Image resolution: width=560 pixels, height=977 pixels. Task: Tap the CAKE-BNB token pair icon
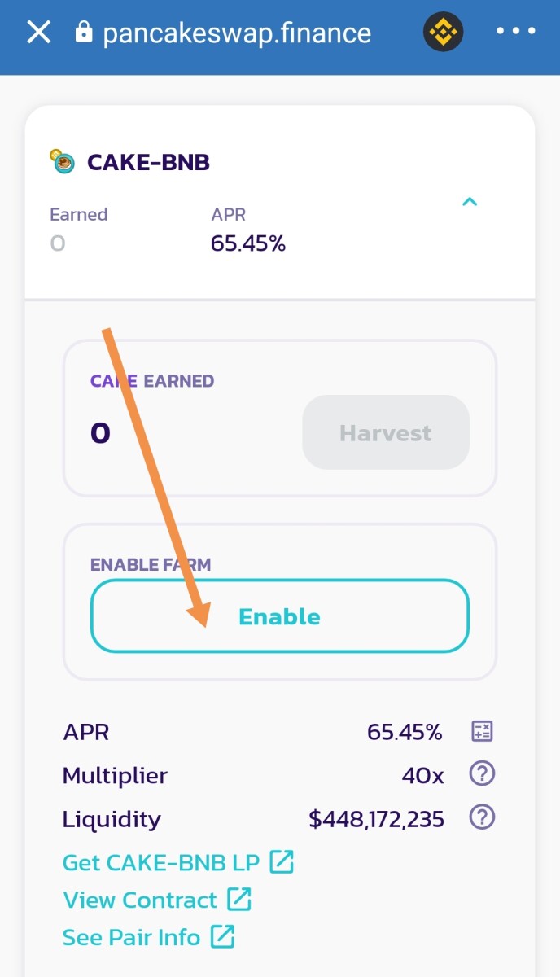coord(63,161)
